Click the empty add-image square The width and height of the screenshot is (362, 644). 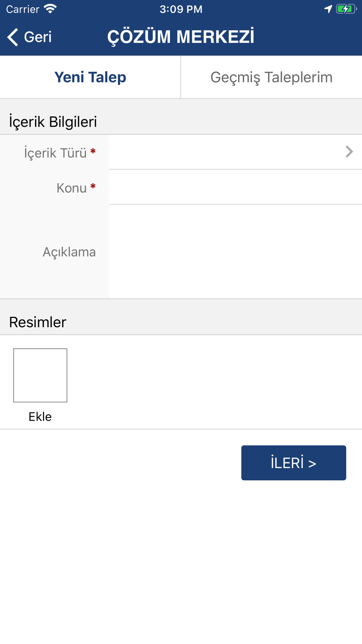[40, 375]
